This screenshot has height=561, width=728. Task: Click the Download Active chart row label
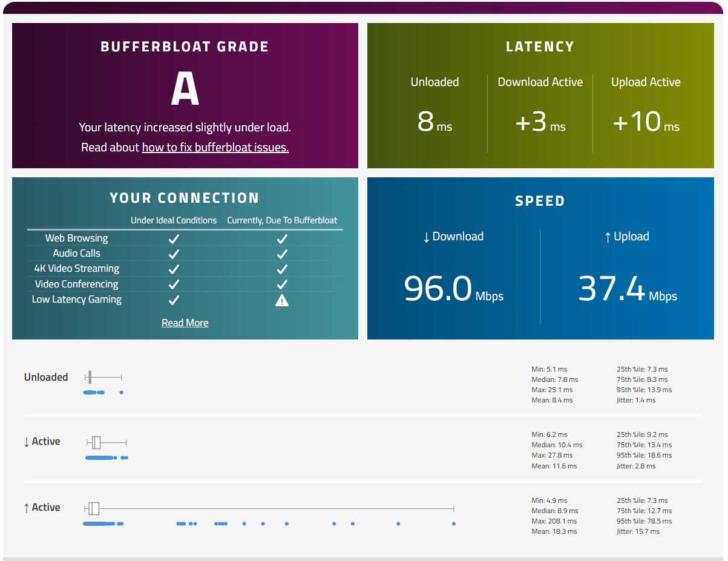pyautogui.click(x=42, y=442)
